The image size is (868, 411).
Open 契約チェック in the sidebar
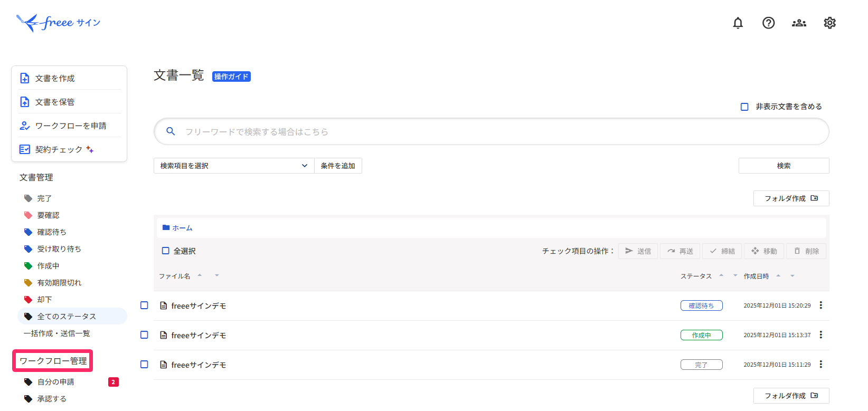[70, 149]
